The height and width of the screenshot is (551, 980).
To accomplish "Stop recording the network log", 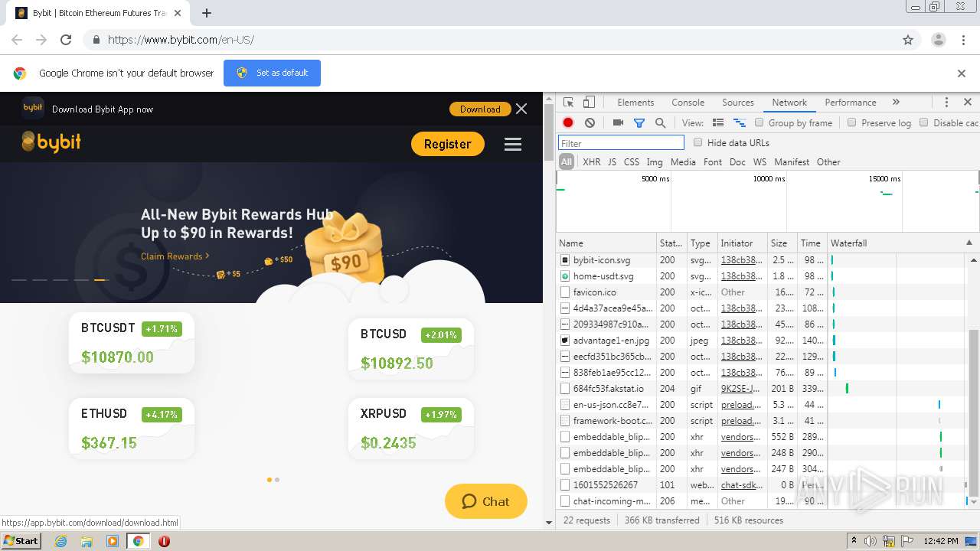I will tap(568, 122).
